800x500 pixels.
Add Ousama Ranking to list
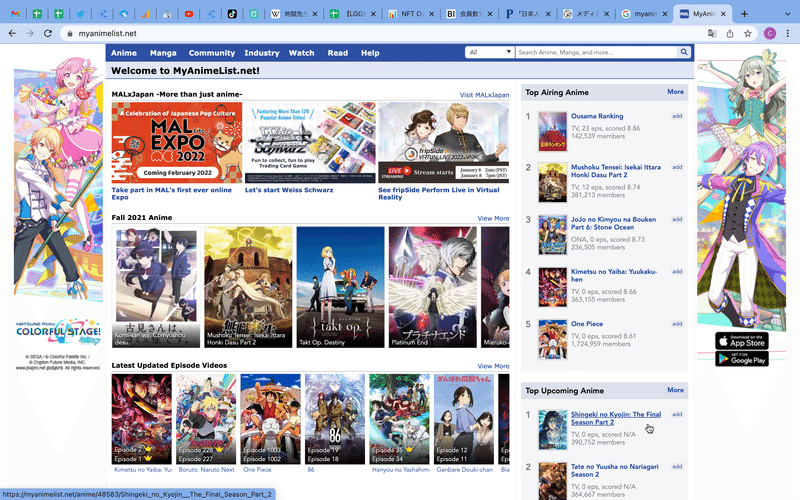(677, 116)
